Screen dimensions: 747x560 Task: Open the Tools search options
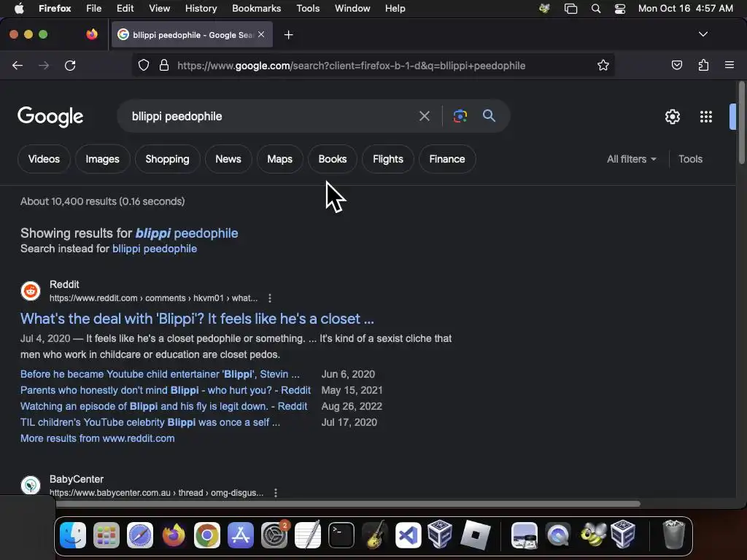690,159
